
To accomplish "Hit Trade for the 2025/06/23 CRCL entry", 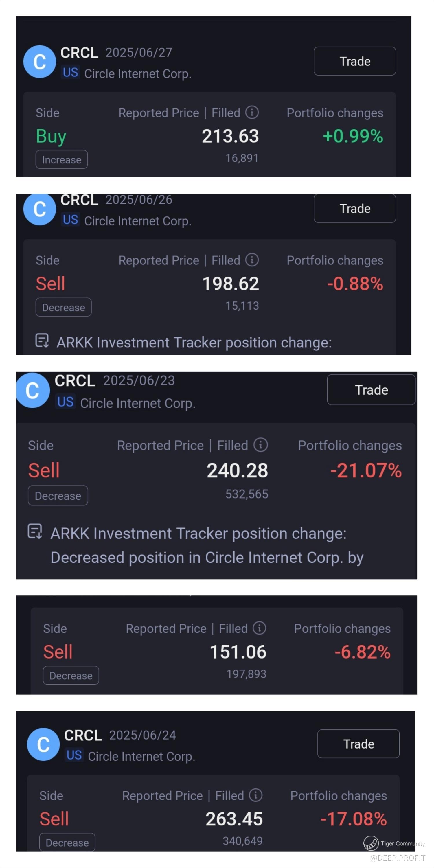I will point(371,390).
